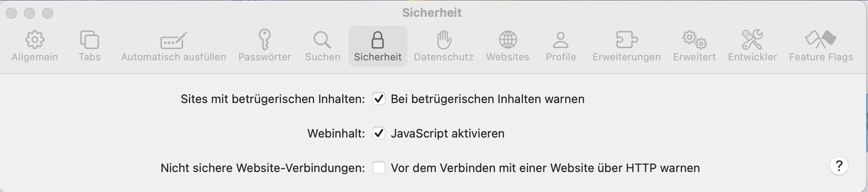
Task: Open the Erweiterungen puzzle piece icon
Action: click(x=626, y=40)
